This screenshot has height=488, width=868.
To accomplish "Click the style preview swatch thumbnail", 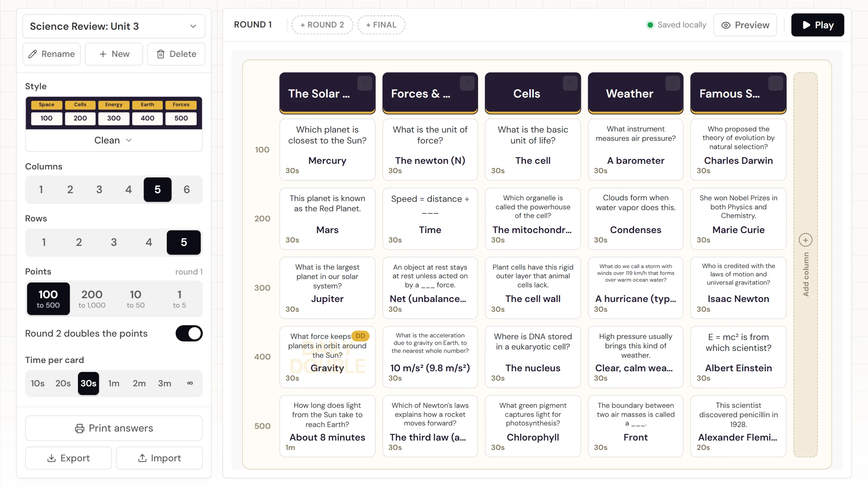I will pos(114,113).
